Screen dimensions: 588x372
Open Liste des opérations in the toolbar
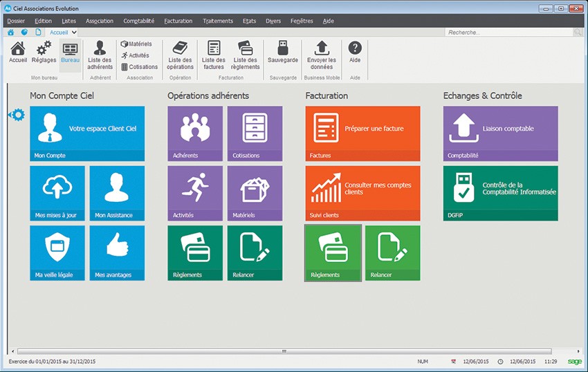[x=180, y=55]
